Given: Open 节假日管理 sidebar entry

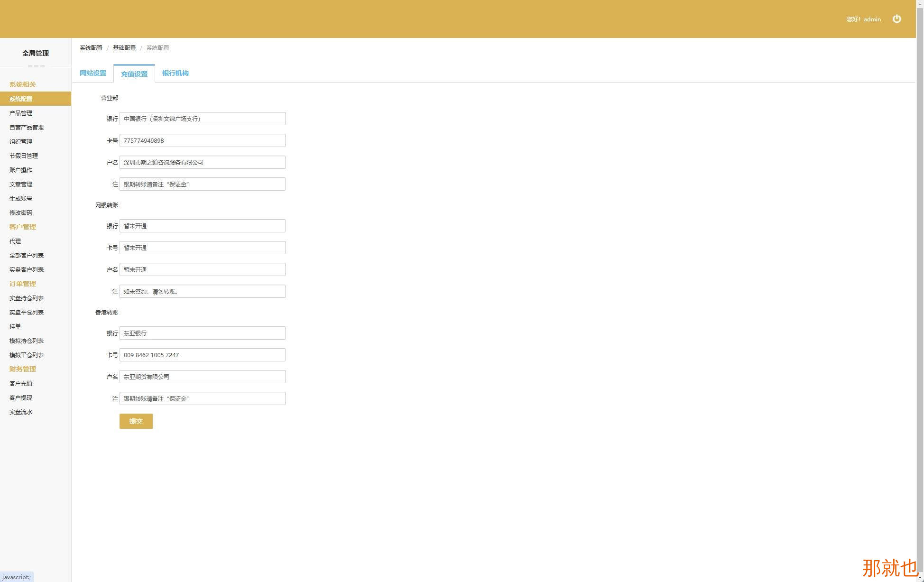Looking at the screenshot, I should (24, 156).
